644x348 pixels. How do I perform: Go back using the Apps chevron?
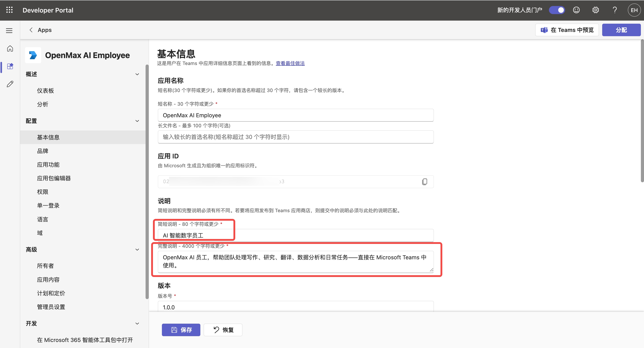coord(31,30)
